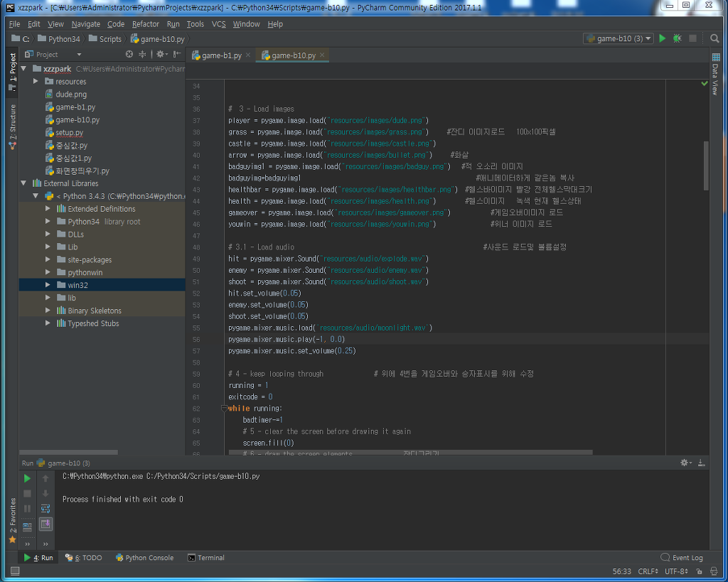This screenshot has height=582, width=728.
Task: Toggle soft-wrap in Run console
Action: (x=45, y=509)
